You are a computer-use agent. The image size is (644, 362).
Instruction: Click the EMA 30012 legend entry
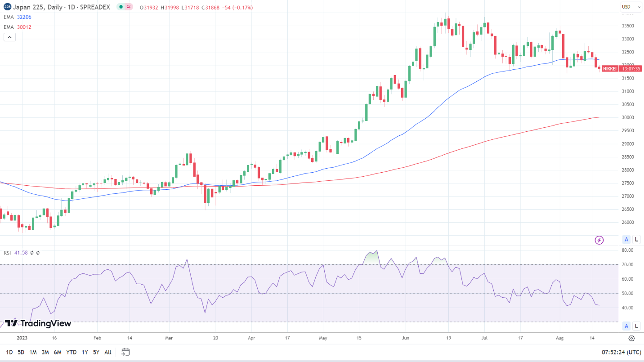pos(17,27)
